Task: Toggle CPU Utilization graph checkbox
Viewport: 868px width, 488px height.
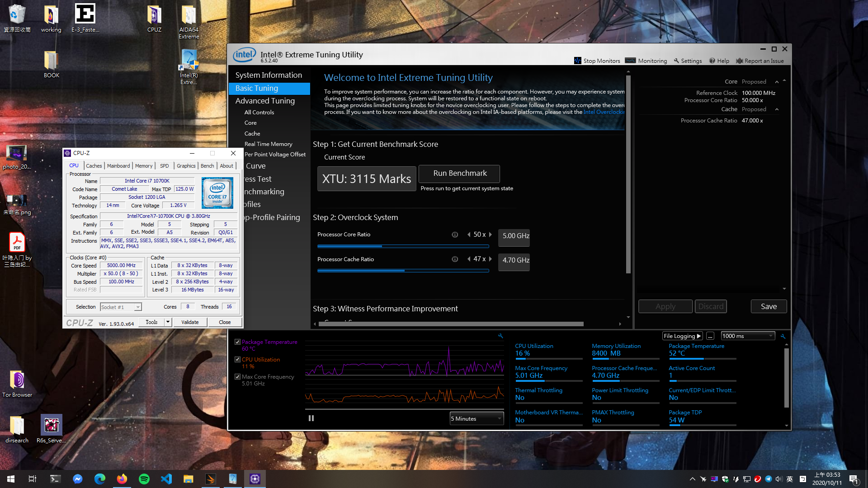Action: (x=237, y=359)
